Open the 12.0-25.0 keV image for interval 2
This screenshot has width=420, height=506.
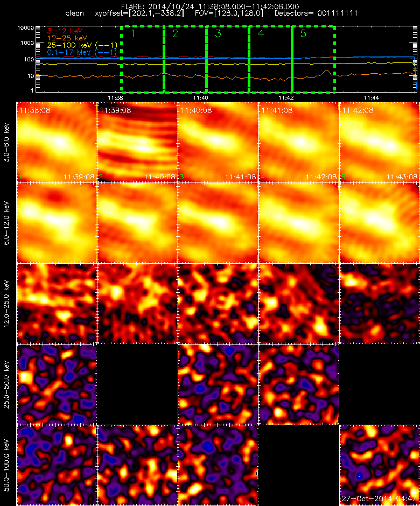[137, 304]
